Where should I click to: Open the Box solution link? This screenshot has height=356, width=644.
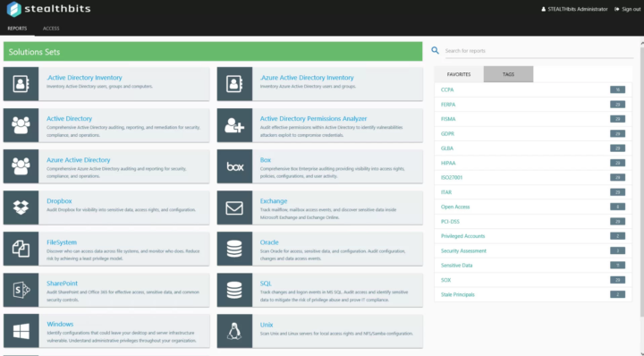tap(266, 160)
